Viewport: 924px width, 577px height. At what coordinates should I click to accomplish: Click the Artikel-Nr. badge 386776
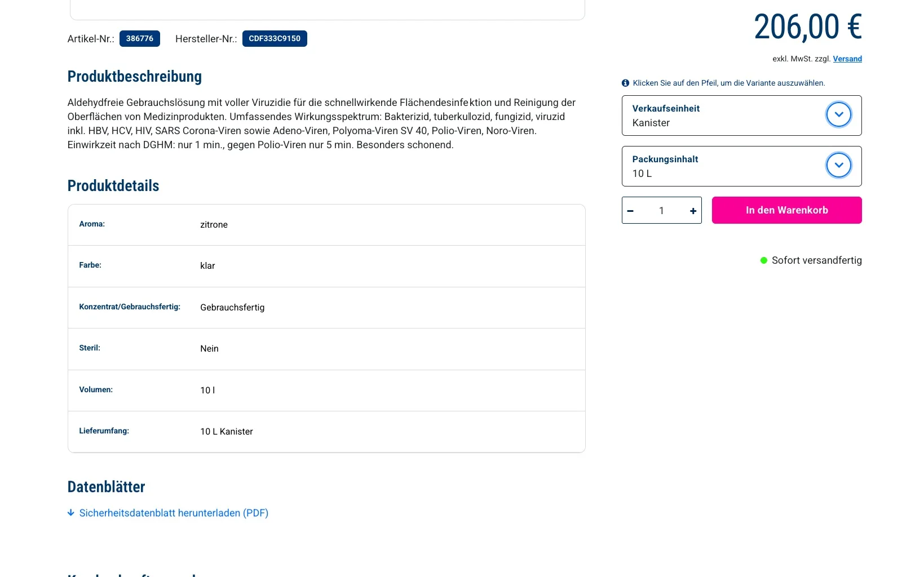tap(140, 39)
